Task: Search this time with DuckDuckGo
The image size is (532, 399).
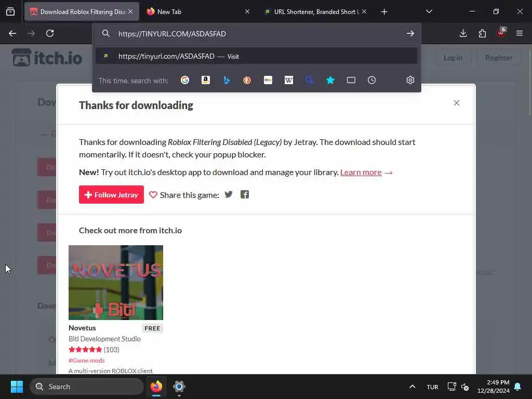Action: [247, 80]
